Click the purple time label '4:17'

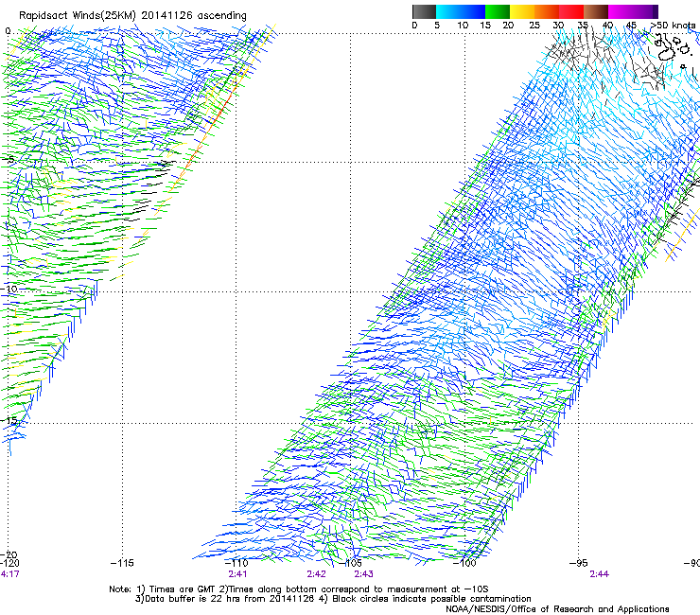click(x=9, y=574)
